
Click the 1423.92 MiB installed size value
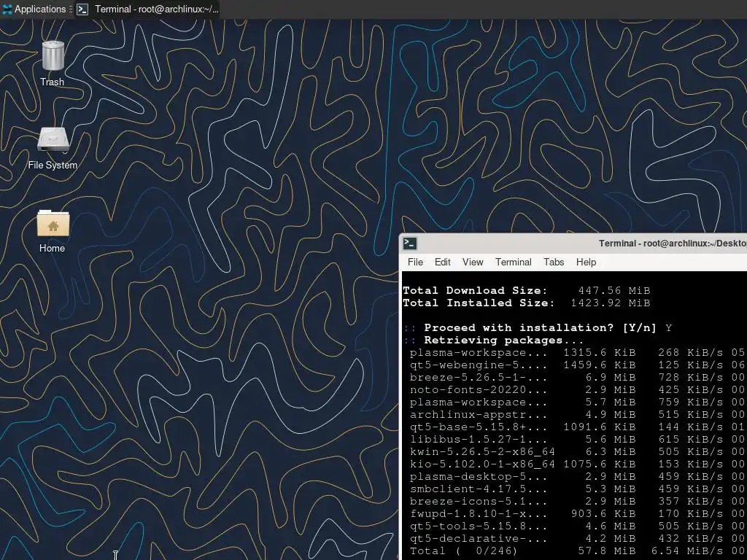(x=611, y=303)
